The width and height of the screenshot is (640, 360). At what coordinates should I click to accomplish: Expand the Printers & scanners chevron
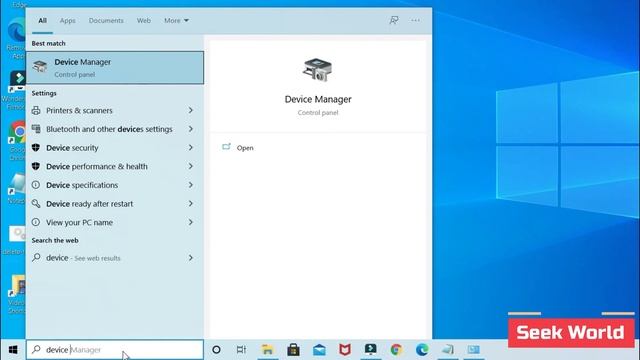click(x=191, y=110)
